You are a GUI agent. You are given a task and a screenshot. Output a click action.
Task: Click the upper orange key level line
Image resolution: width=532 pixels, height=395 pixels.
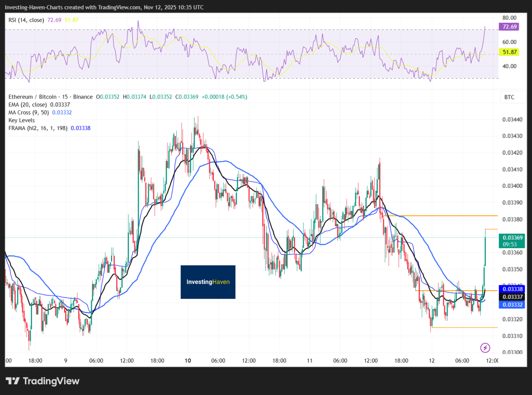click(449, 216)
